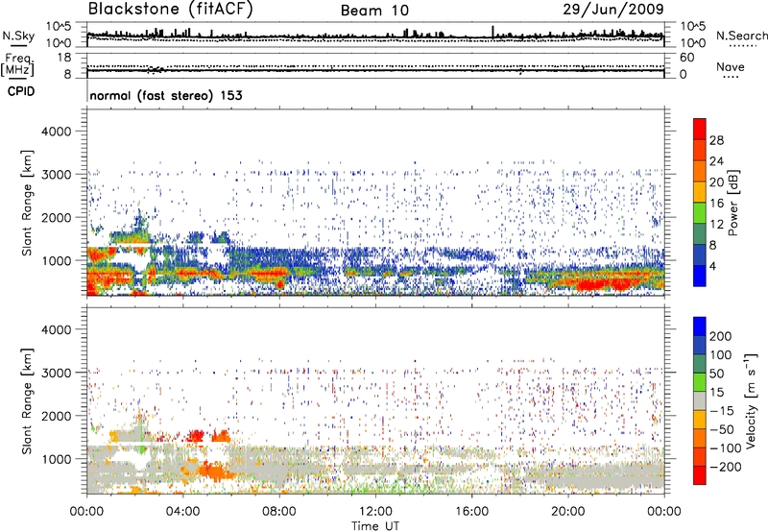Click the '04:00' time tick label
This screenshot has height=532, width=768.
click(183, 512)
